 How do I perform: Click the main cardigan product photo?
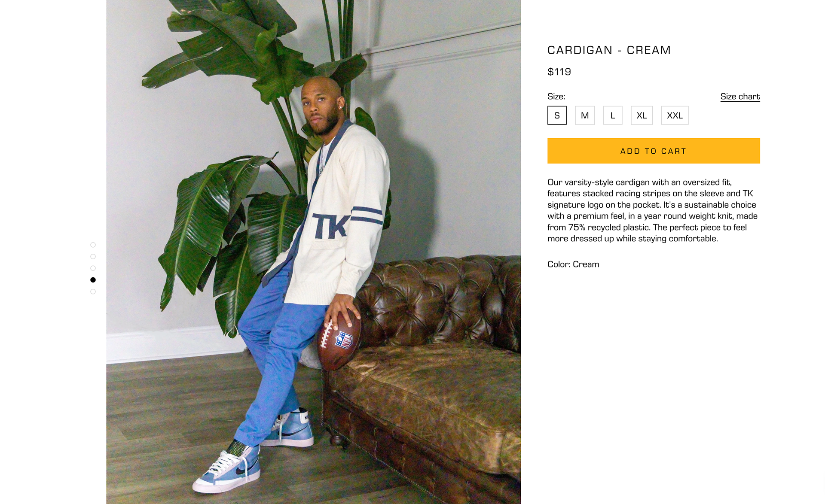pyautogui.click(x=314, y=252)
